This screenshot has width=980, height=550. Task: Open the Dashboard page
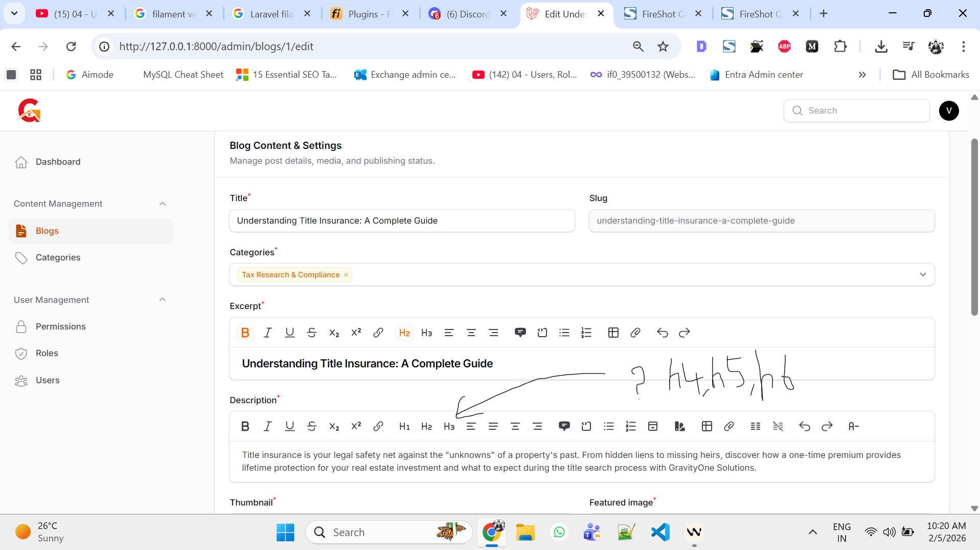[92, 162]
